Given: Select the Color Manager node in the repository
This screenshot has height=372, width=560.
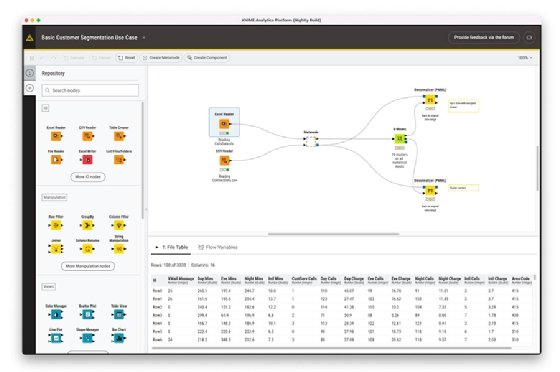Looking at the screenshot, I should coord(56,315).
